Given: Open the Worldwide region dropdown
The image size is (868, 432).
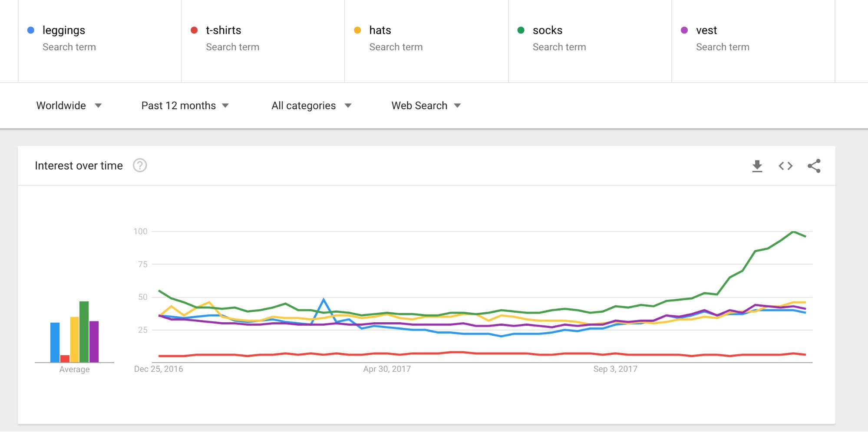Looking at the screenshot, I should tap(69, 105).
